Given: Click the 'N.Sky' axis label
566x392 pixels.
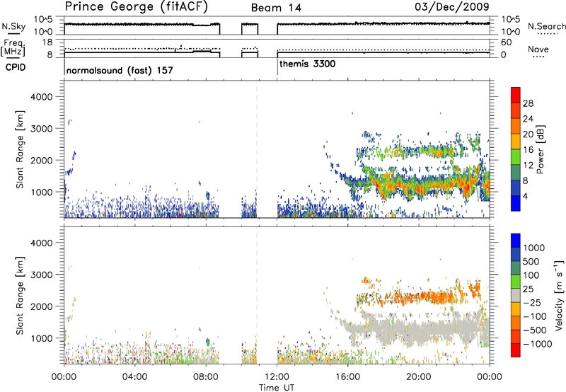Looking at the screenshot, I should point(13,26).
